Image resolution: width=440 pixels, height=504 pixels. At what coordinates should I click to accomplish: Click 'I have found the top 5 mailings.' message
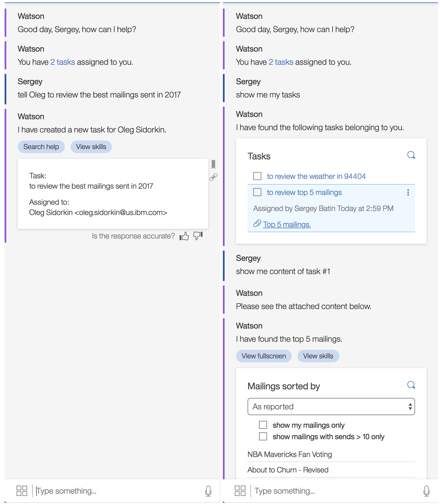[x=289, y=339]
